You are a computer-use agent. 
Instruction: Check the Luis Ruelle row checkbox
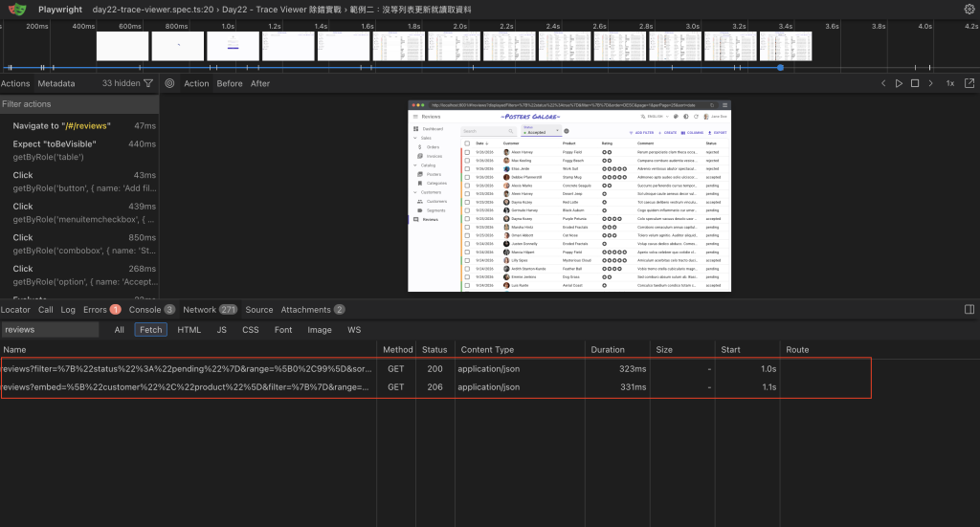pos(467,285)
